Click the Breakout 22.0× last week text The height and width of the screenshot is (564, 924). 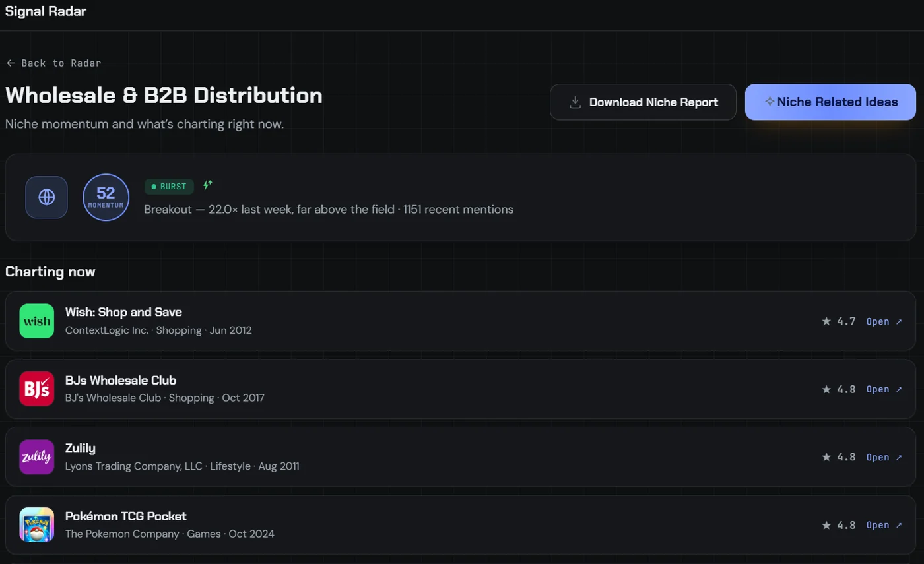(329, 210)
